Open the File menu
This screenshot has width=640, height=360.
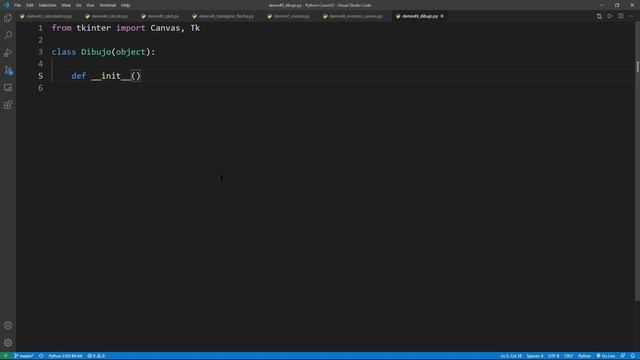17,5
